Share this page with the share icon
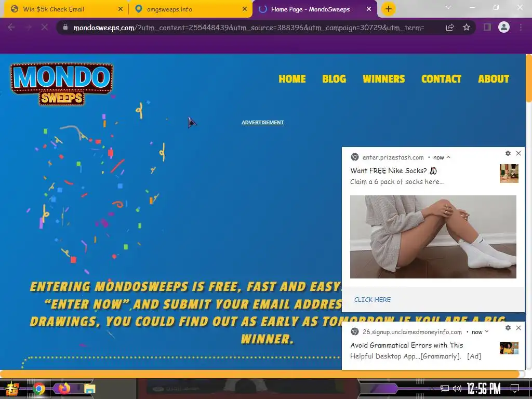This screenshot has height=399, width=532. (x=450, y=28)
